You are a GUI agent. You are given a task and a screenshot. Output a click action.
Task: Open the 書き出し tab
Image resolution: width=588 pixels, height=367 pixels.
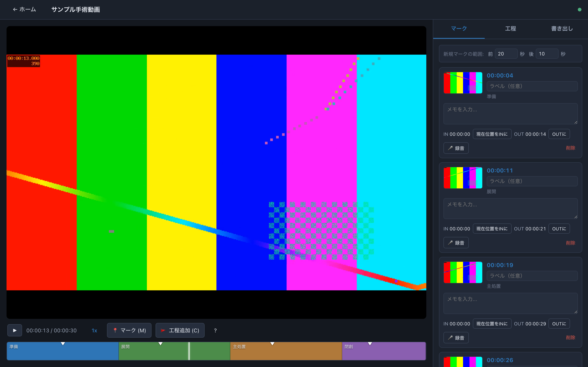(562, 29)
